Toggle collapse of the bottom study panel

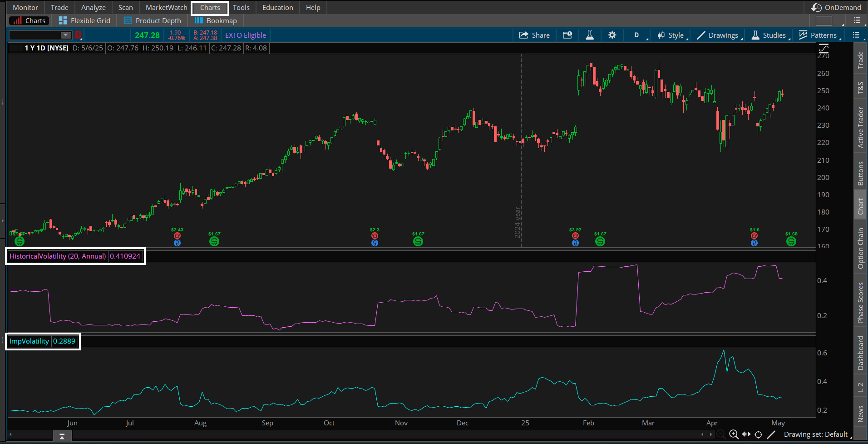coord(62,435)
